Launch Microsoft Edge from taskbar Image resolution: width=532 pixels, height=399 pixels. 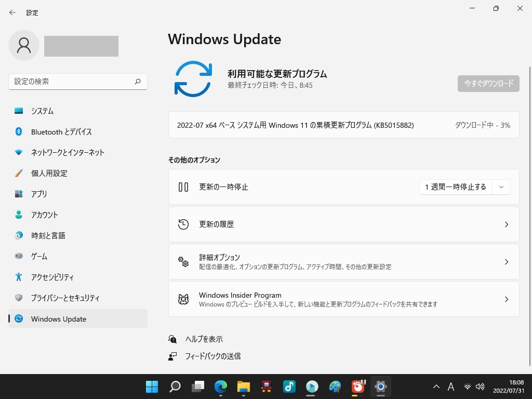pos(220,387)
